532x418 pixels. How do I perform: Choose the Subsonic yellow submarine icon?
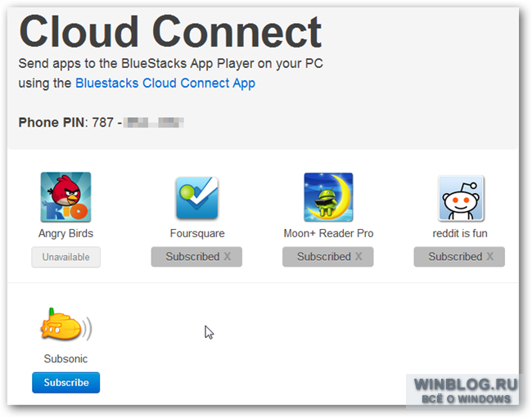click(65, 325)
